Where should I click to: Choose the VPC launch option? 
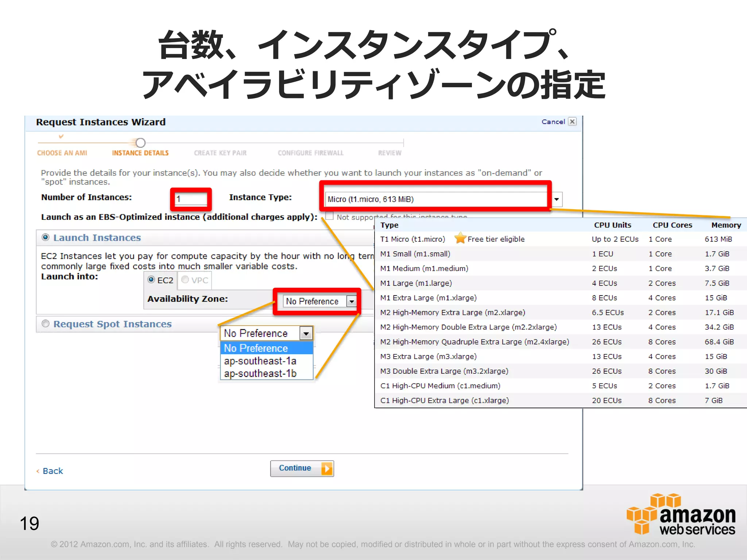point(185,280)
